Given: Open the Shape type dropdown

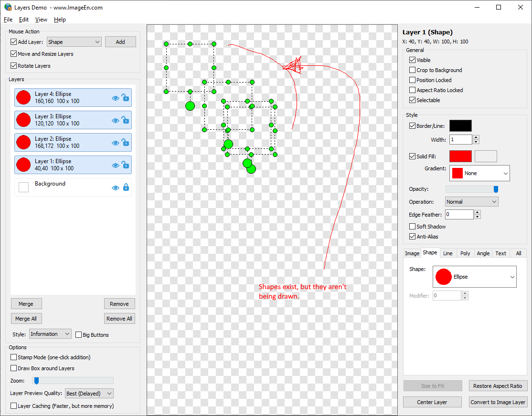Looking at the screenshot, I should click(x=475, y=277).
